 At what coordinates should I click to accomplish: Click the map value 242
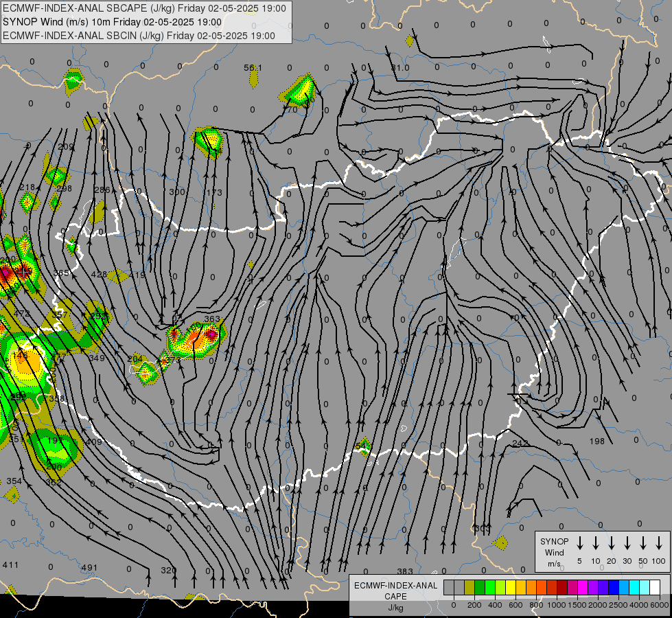click(520, 443)
